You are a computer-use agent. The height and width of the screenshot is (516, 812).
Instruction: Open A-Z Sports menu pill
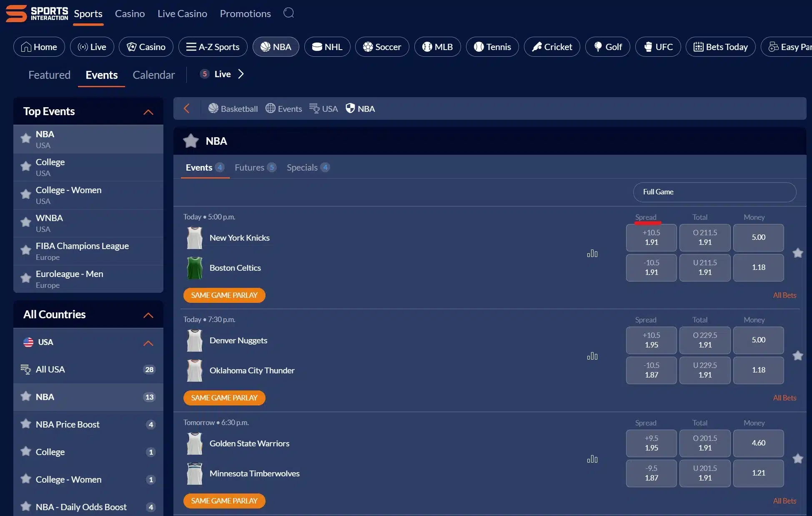tap(213, 47)
